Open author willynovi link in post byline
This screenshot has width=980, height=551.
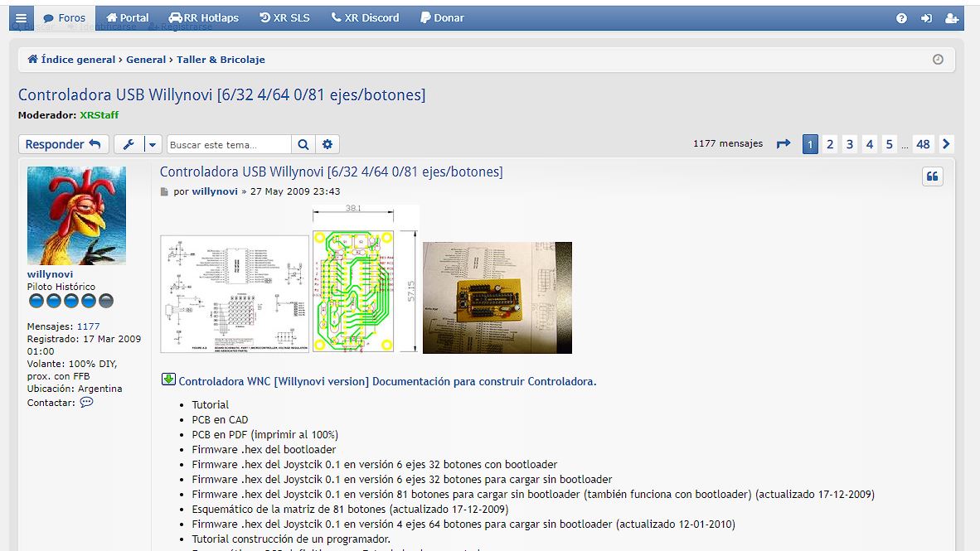point(215,191)
